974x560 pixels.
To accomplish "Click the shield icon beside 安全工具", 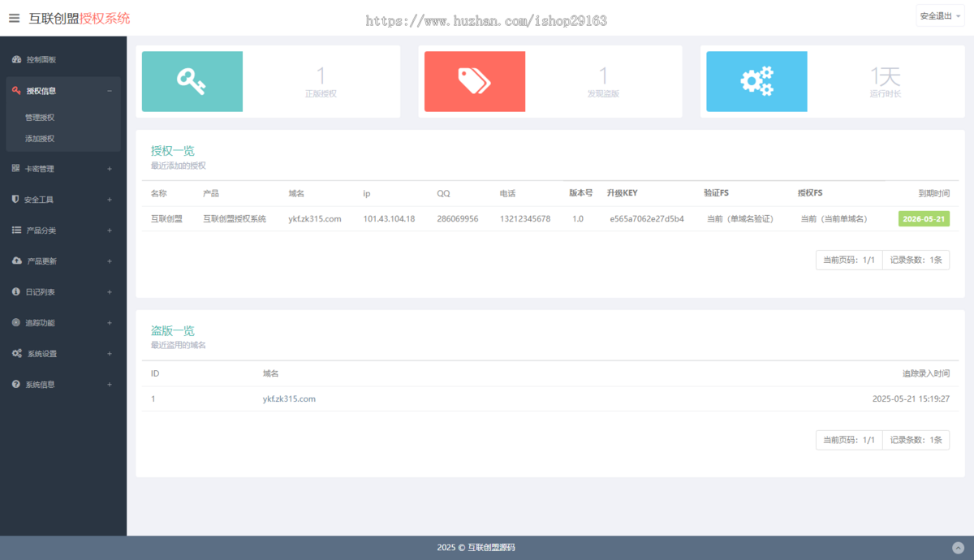I will pyautogui.click(x=16, y=200).
